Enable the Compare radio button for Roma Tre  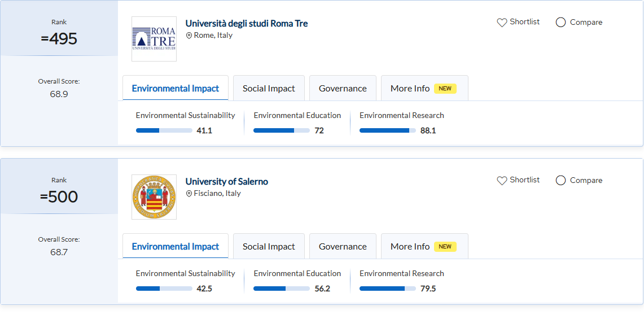click(x=560, y=23)
